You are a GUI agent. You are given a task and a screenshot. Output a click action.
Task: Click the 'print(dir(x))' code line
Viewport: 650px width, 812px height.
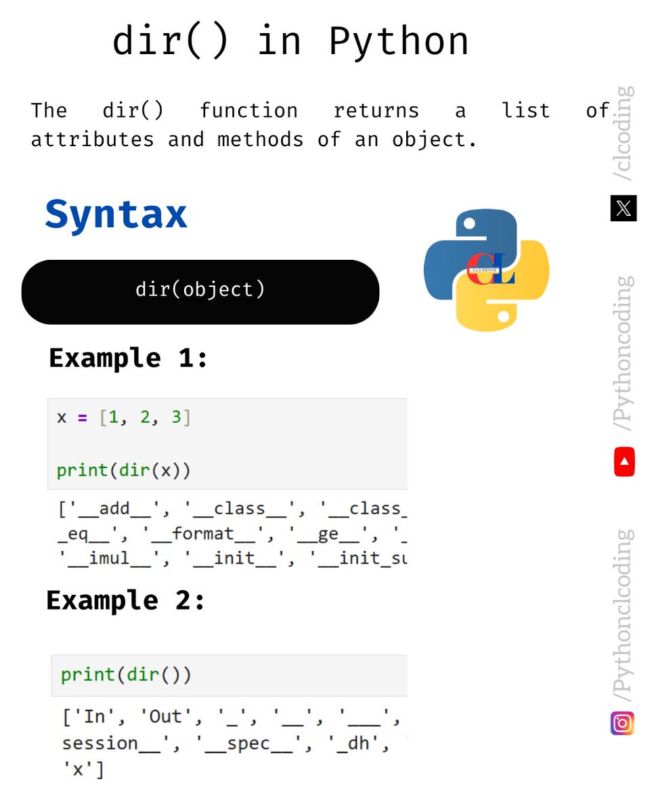(124, 470)
